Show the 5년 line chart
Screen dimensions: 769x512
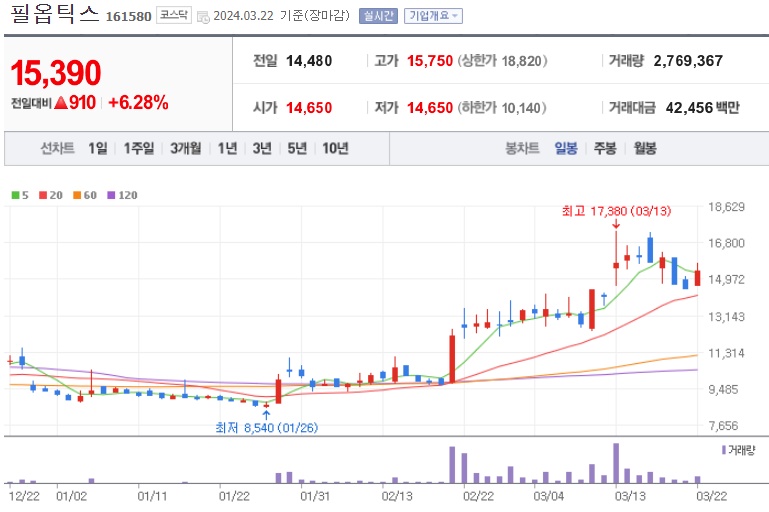(297, 148)
